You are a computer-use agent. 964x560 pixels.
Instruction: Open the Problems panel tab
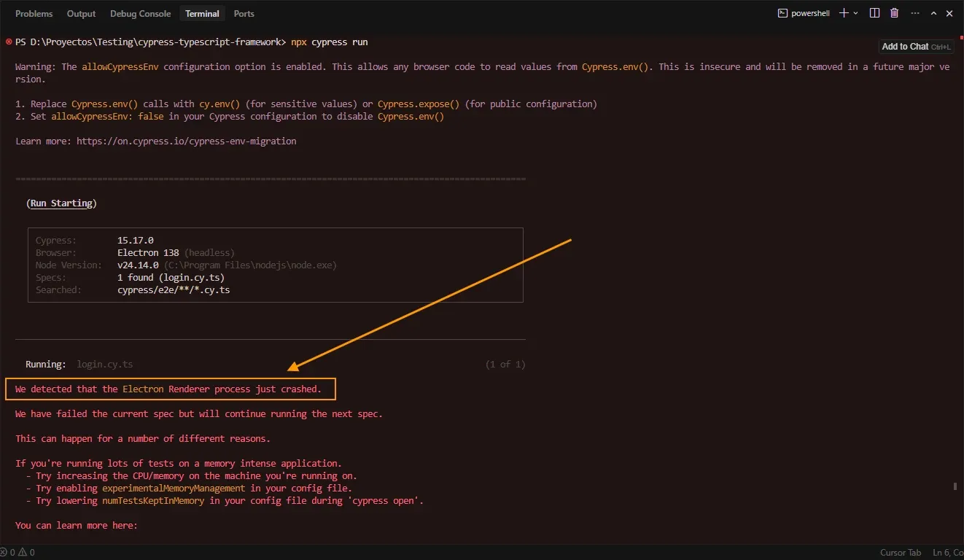pos(34,14)
